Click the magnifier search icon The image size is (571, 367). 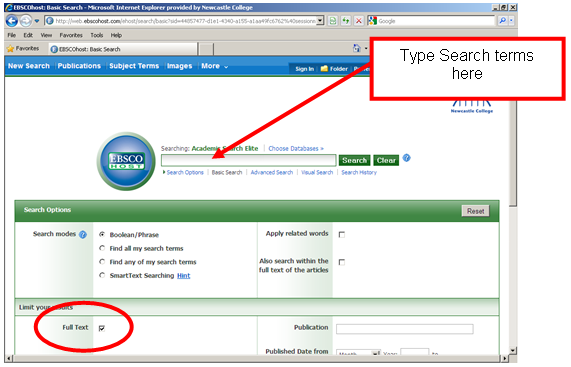pos(503,21)
